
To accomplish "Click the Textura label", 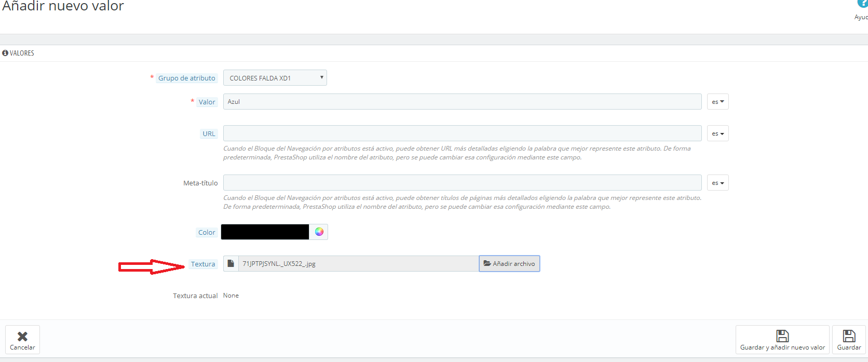I will (203, 264).
